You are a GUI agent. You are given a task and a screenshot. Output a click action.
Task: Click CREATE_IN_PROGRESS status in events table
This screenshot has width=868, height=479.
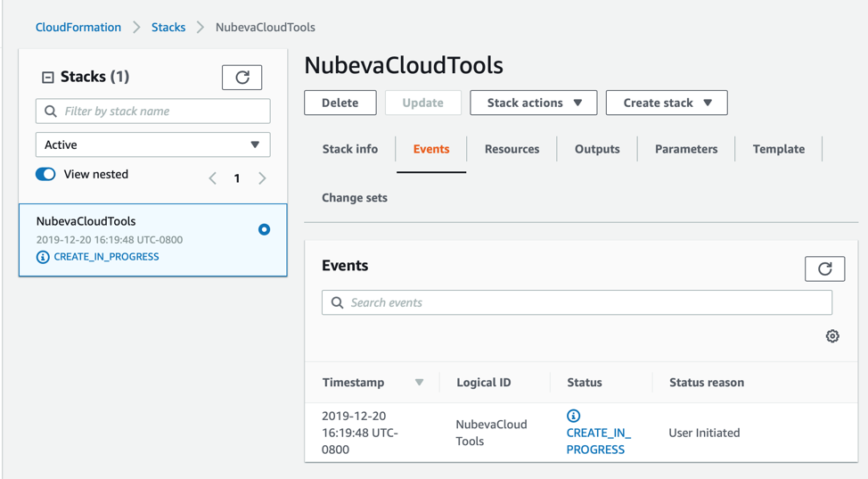pyautogui.click(x=598, y=441)
